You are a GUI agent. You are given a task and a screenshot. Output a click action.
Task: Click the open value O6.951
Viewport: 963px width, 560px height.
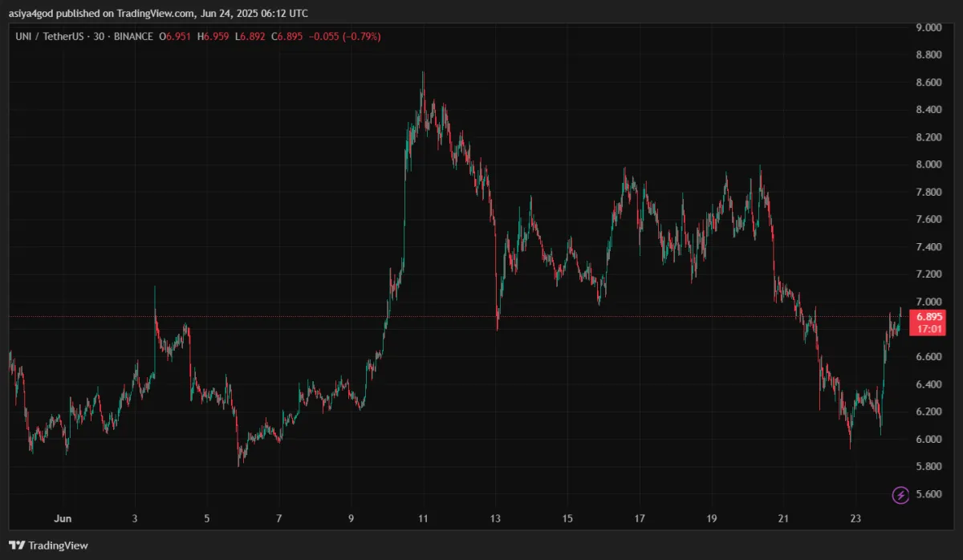[177, 37]
